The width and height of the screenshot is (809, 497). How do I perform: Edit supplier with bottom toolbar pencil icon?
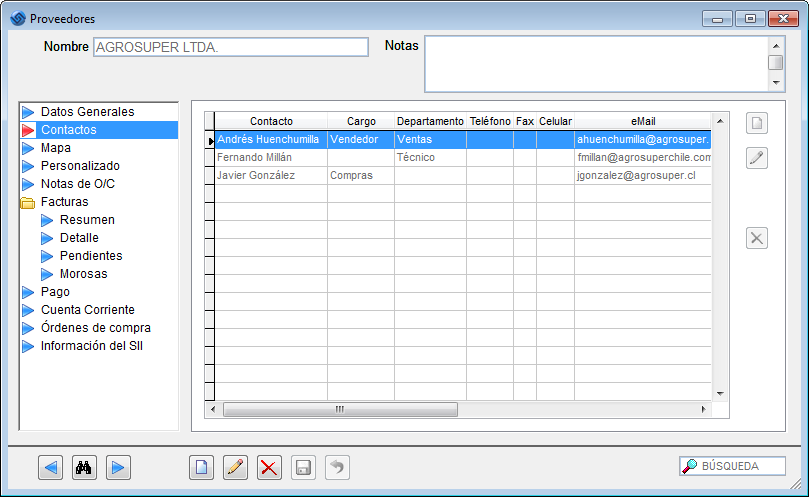click(235, 468)
